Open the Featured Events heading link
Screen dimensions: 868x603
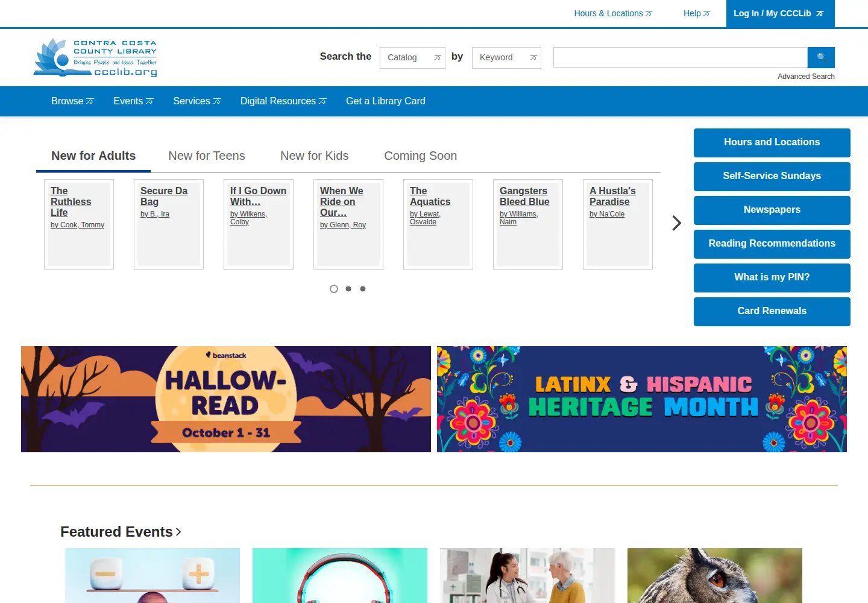(x=121, y=532)
